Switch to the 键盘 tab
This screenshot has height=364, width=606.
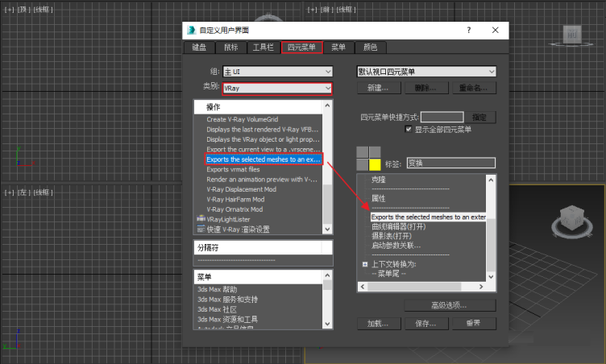199,48
